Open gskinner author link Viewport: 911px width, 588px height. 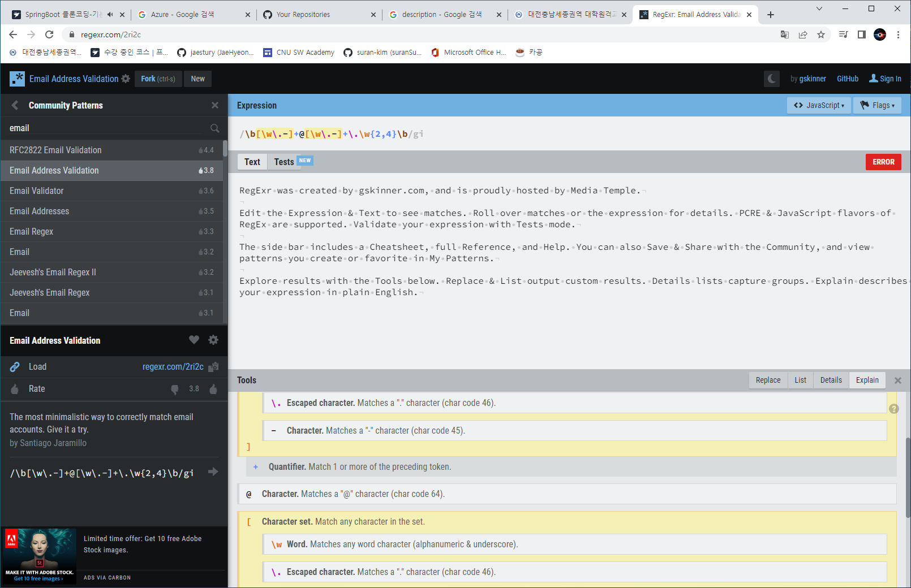pyautogui.click(x=813, y=79)
